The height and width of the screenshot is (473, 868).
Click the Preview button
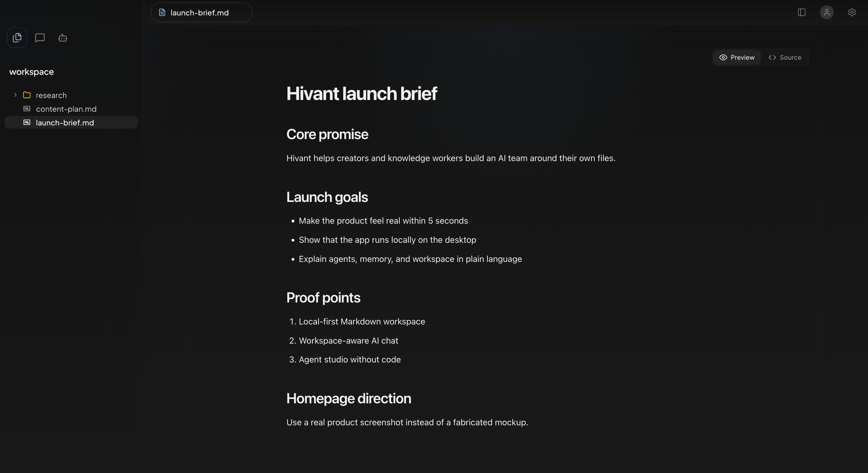736,57
